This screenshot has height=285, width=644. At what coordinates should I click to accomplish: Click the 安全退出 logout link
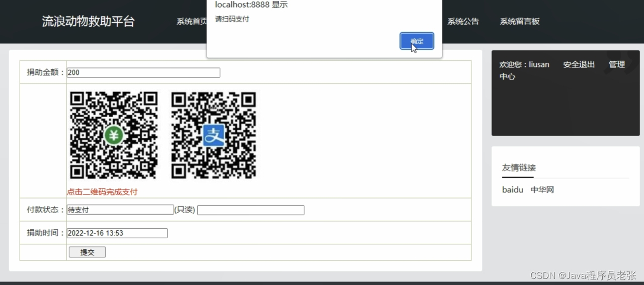pos(579,64)
